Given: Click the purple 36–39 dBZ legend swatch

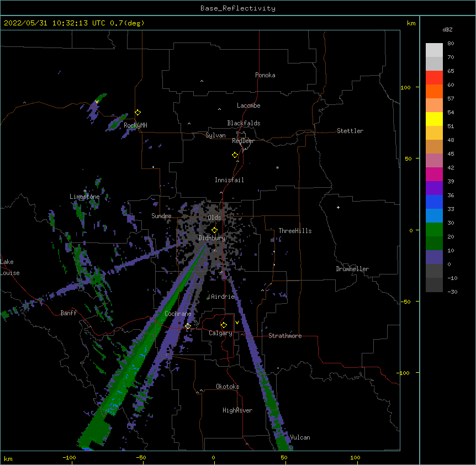Looking at the screenshot, I should click(x=434, y=188).
